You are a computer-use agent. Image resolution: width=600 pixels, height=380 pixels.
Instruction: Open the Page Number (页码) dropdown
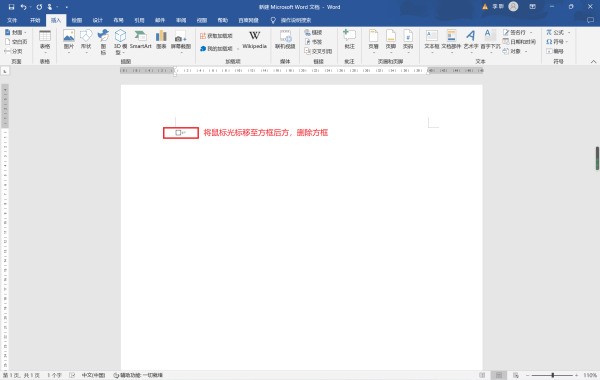408,41
